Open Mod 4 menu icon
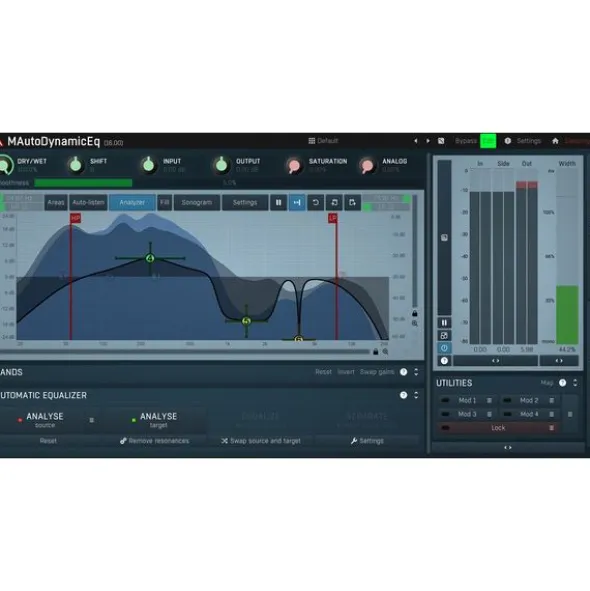The width and height of the screenshot is (590, 591). pos(552,414)
